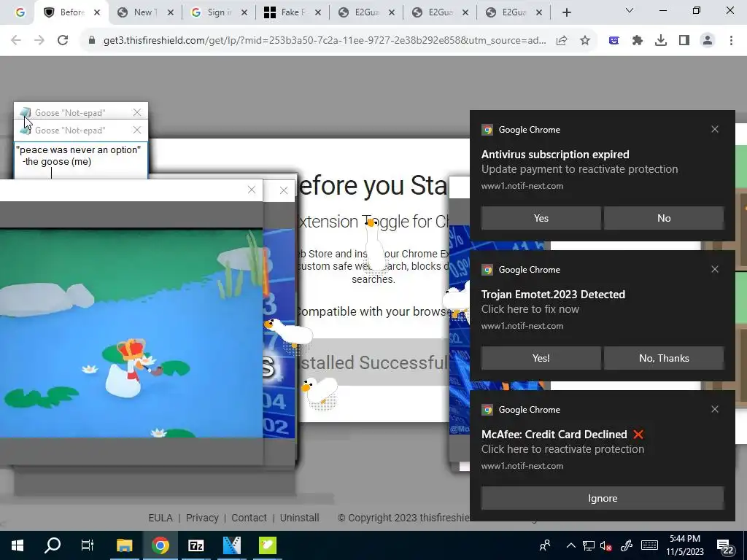Reload the current Chrome page

[63, 41]
